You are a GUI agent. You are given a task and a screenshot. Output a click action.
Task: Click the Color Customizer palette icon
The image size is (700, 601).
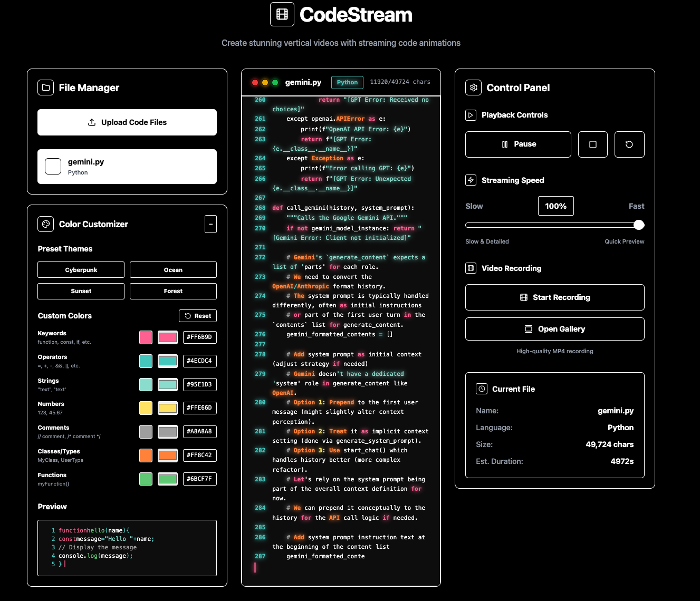[x=46, y=224]
